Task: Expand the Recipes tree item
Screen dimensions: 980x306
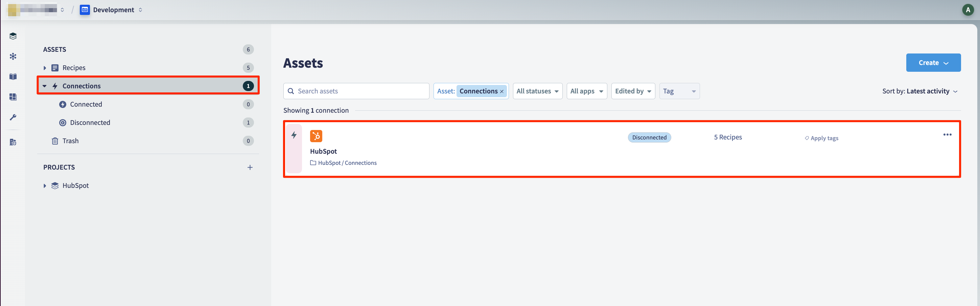Action: point(45,68)
